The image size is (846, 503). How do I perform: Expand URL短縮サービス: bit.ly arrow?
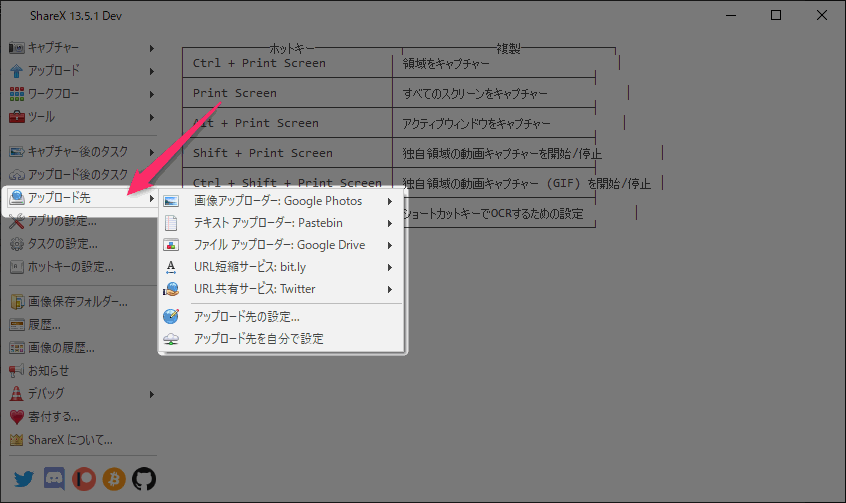[x=390, y=267]
